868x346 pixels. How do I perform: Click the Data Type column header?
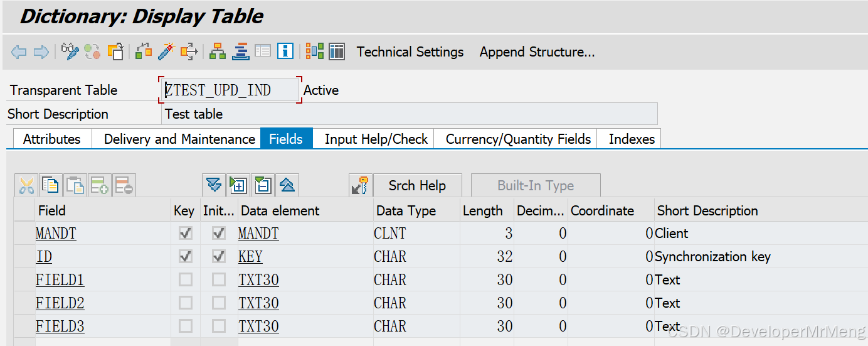[416, 210]
